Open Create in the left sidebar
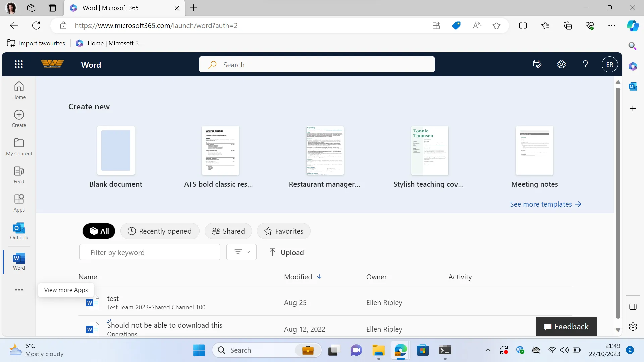 point(19,119)
